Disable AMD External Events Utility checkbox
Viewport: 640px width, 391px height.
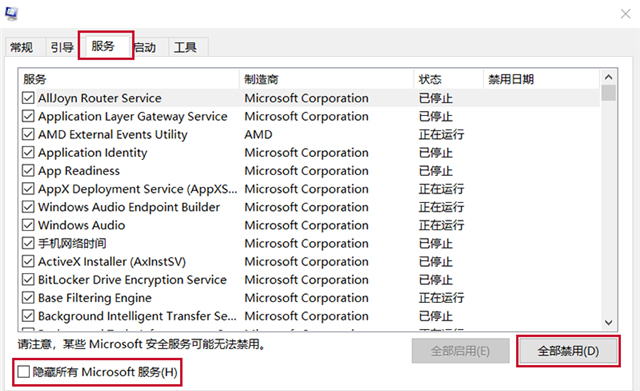coord(28,134)
